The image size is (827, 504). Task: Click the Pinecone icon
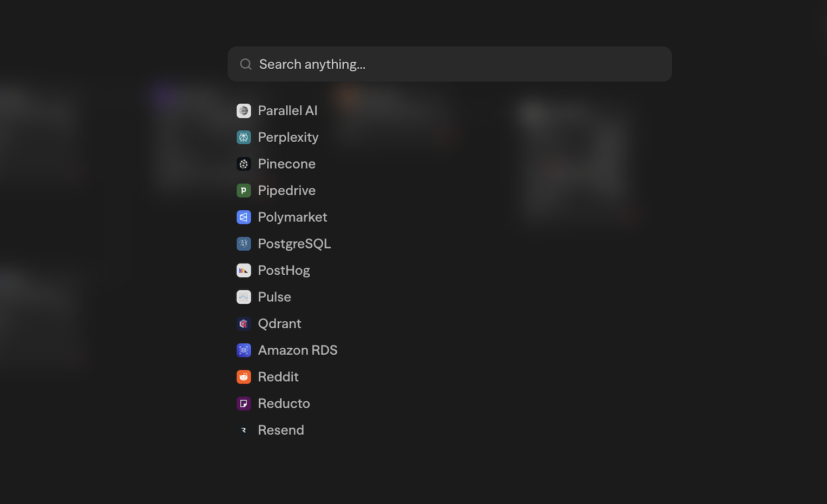[x=244, y=163]
